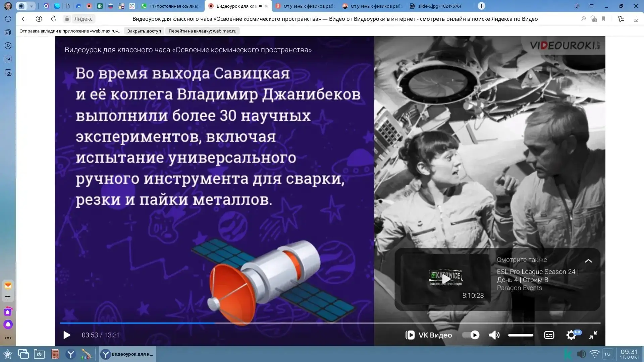
Task: Open history in the sidebar
Action: click(x=8, y=19)
